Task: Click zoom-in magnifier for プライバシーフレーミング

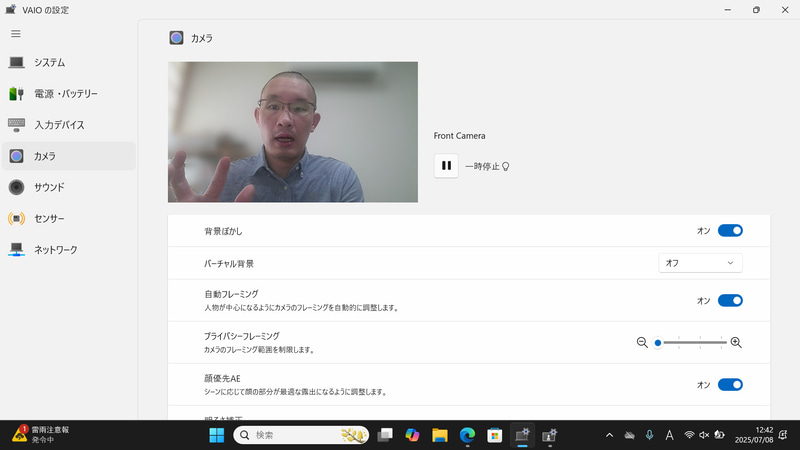Action: (x=736, y=342)
